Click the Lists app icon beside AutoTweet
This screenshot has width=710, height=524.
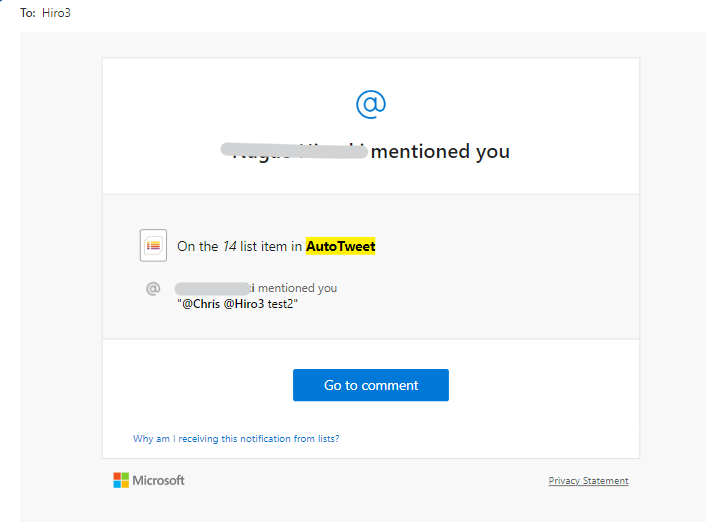[153, 245]
